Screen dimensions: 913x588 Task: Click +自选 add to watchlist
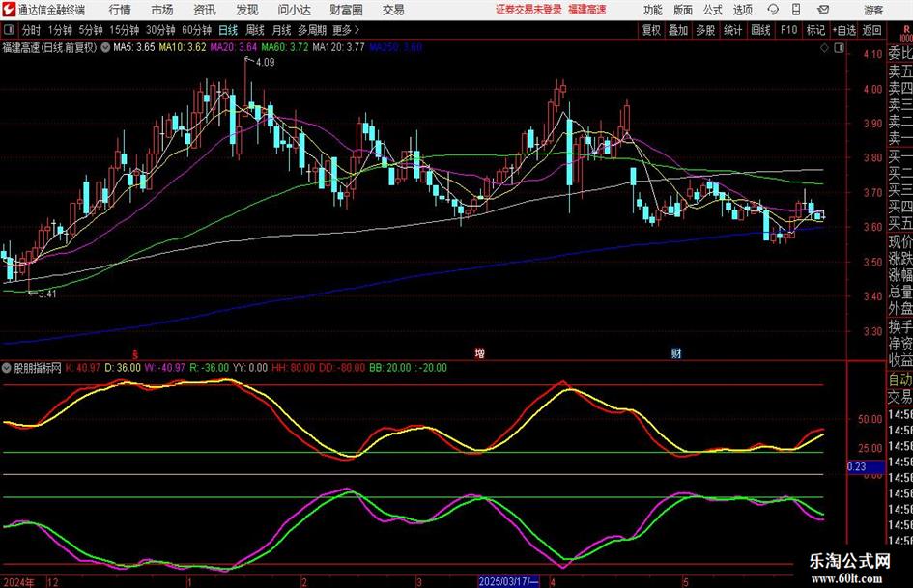843,30
